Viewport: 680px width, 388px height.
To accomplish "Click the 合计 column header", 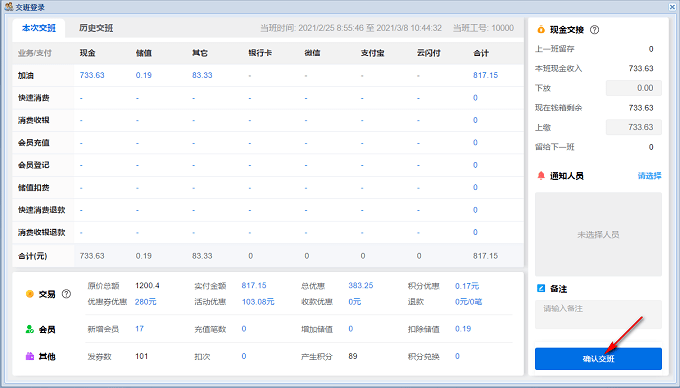I will 481,53.
